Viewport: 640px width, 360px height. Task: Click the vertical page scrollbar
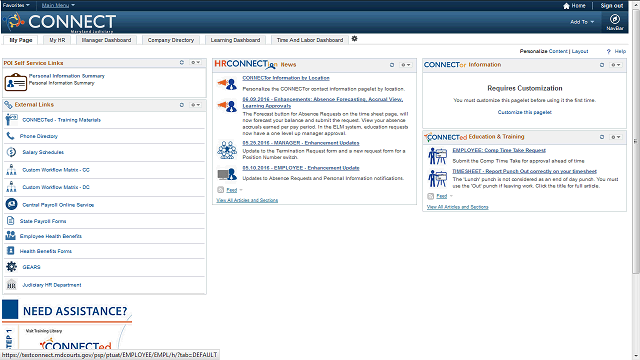(636, 141)
